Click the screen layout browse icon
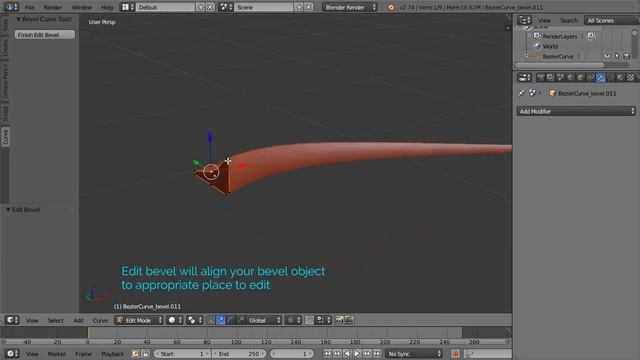This screenshot has width=640, height=360. [x=127, y=7]
